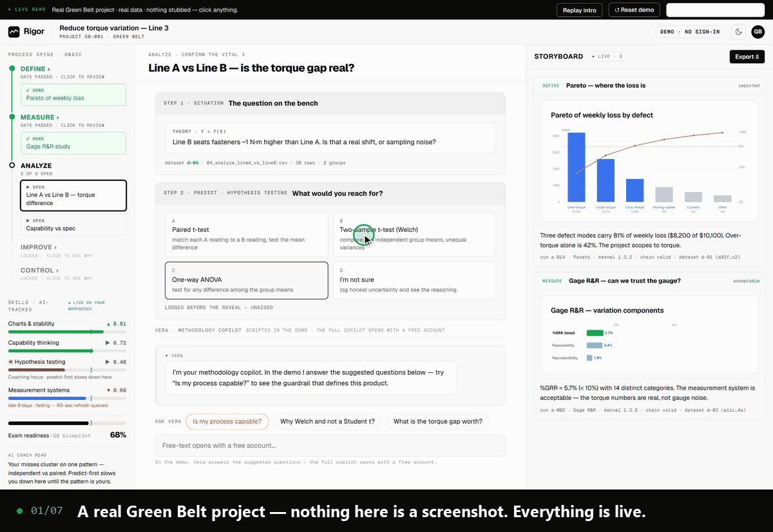This screenshot has width=773, height=532.
Task: Open the Gage R&R study item
Action: pyautogui.click(x=73, y=142)
